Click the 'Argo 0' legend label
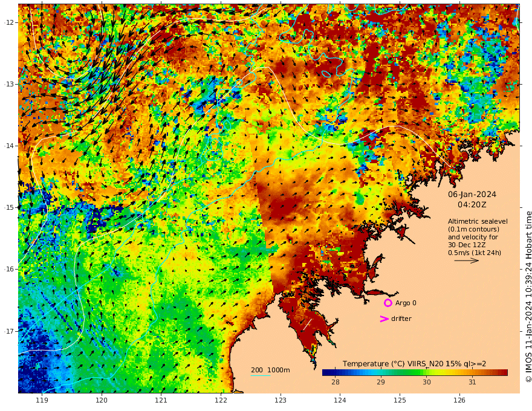This screenshot has width=532, height=411. point(406,303)
